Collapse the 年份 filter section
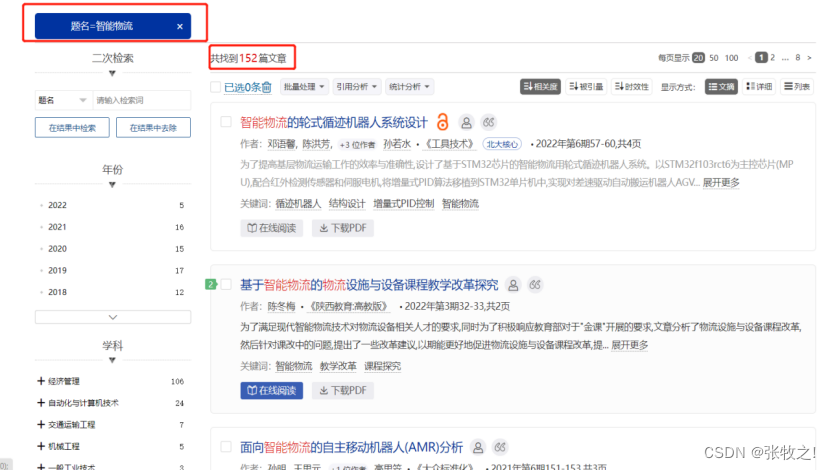 coord(112,185)
